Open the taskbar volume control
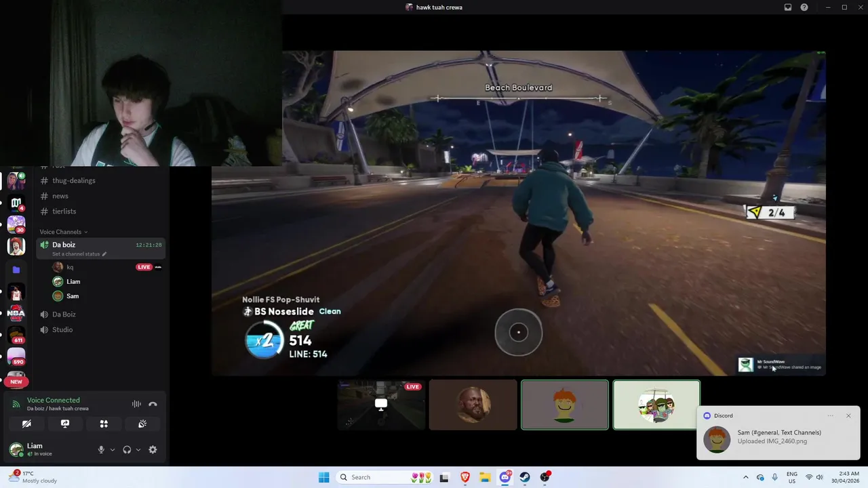Image resolution: width=868 pixels, height=488 pixels. [x=820, y=477]
